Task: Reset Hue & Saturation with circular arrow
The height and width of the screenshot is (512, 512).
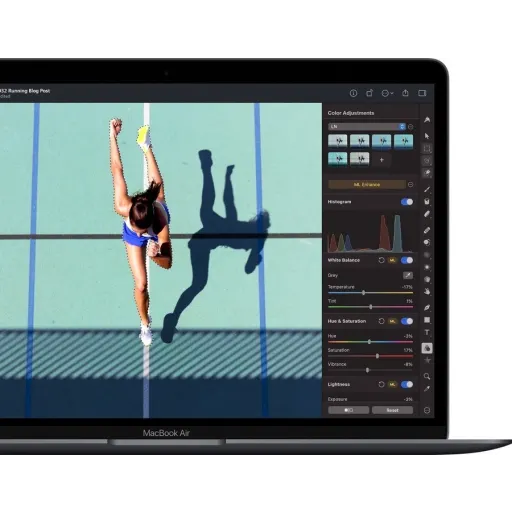Action: tap(381, 321)
